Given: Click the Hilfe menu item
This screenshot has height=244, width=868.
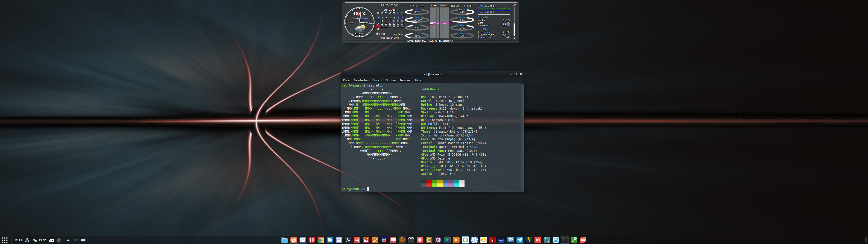Looking at the screenshot, I should pos(418,80).
